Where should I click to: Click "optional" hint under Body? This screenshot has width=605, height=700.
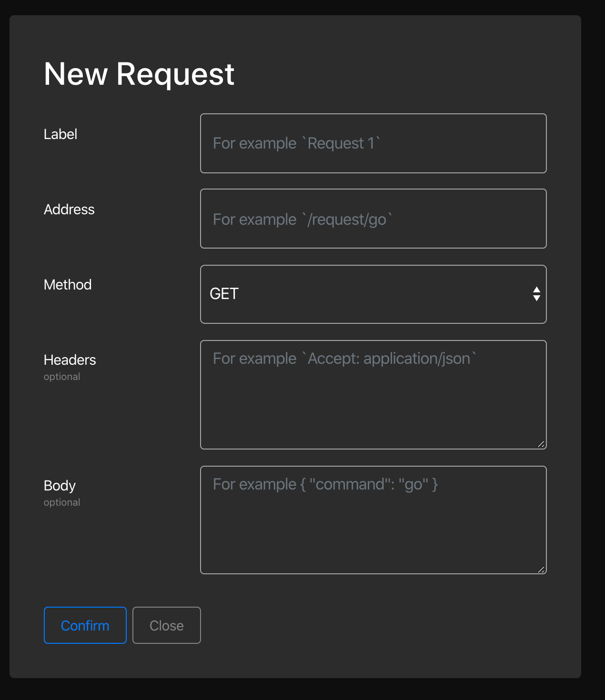coord(62,502)
